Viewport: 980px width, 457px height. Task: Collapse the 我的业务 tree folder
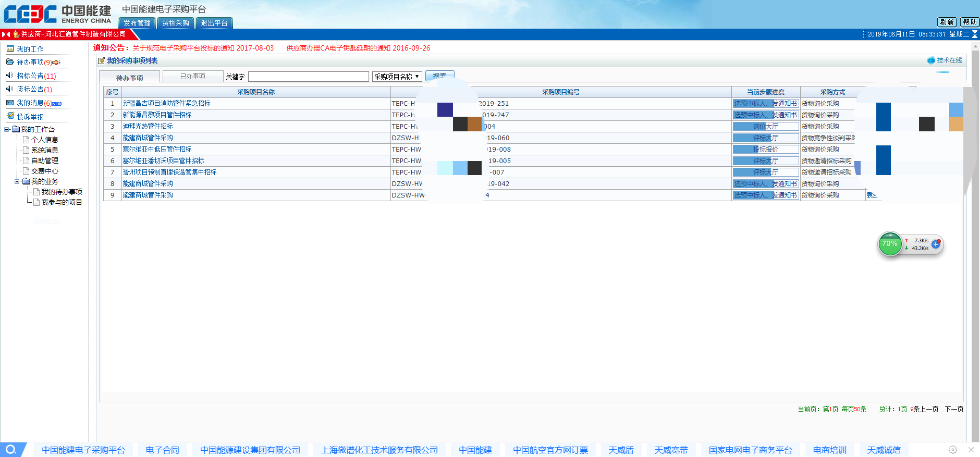[x=17, y=181]
